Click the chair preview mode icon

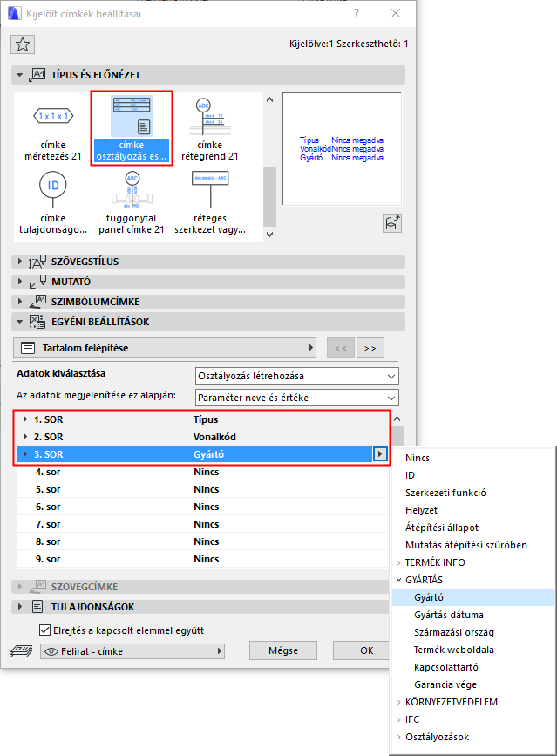pos(392,223)
